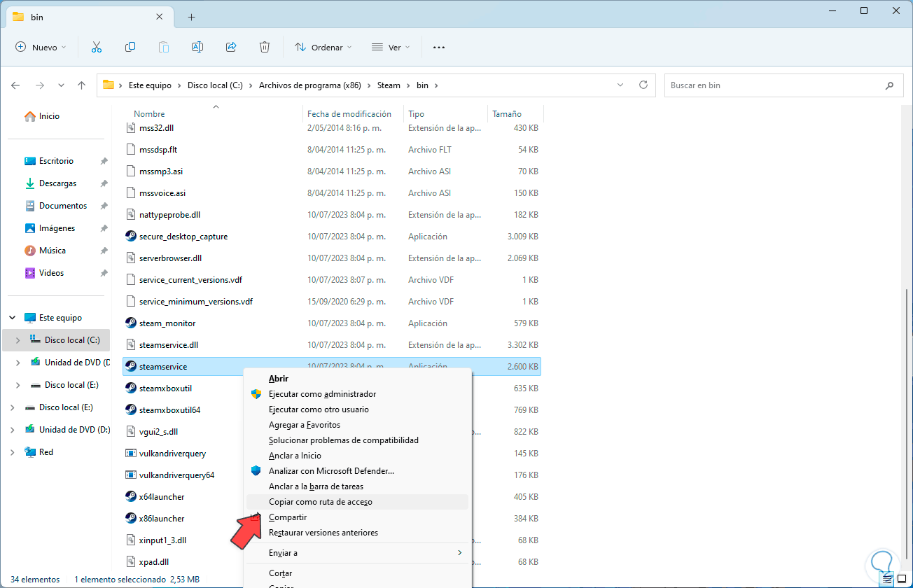Click Disco local (C:) breadcrumb
This screenshot has width=913, height=588.
click(215, 85)
